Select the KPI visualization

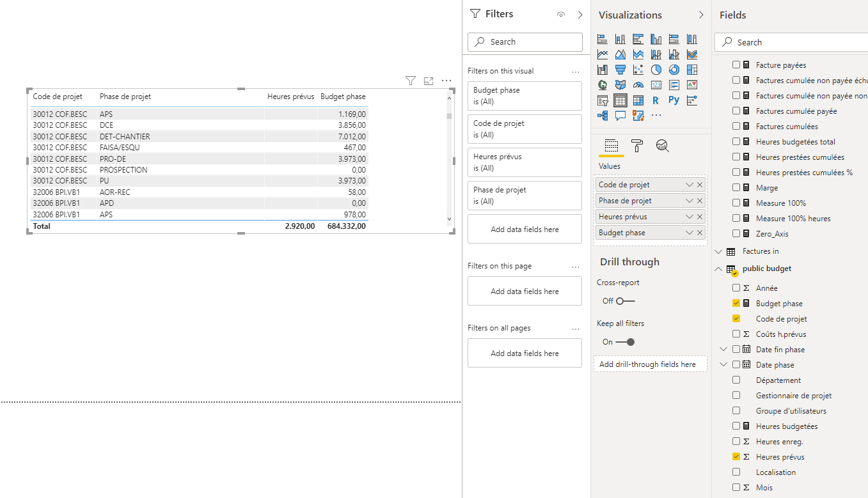tap(692, 85)
